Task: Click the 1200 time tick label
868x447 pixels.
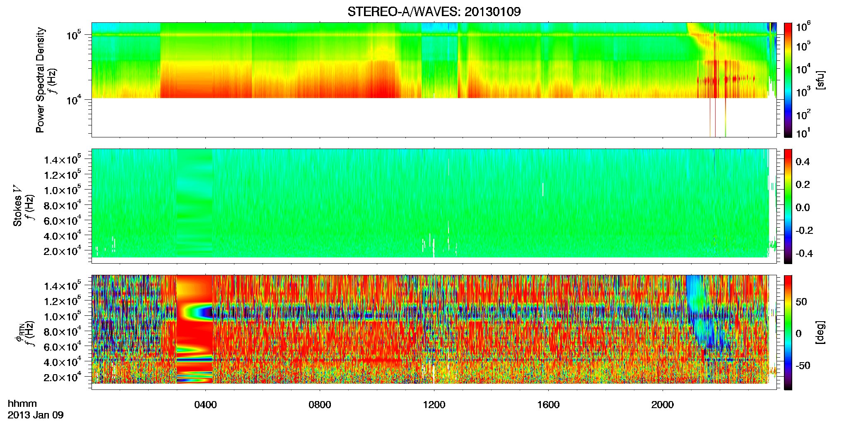Action: click(x=434, y=405)
